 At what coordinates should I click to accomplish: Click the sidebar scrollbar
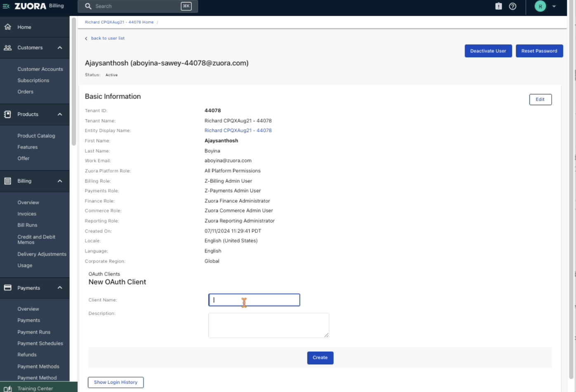(x=74, y=82)
